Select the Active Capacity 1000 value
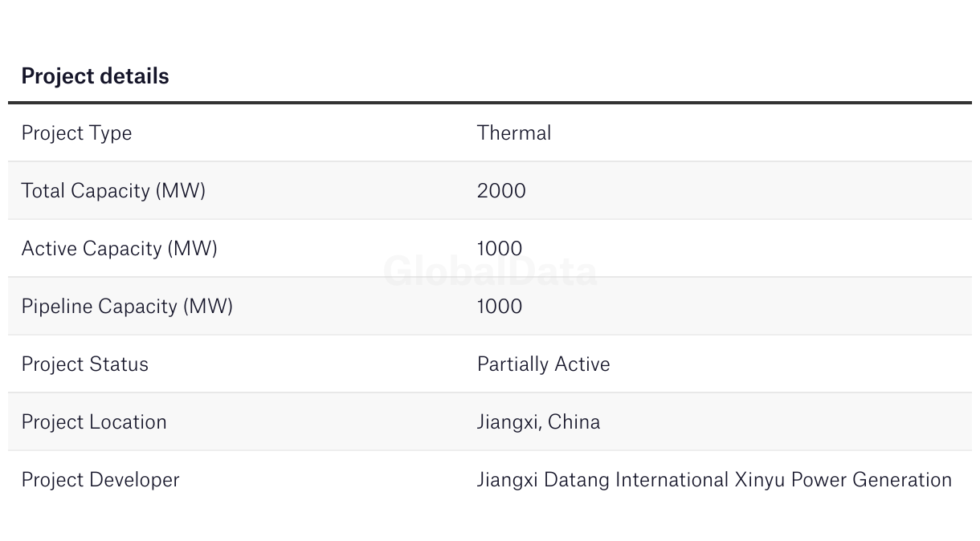The height and width of the screenshot is (541, 980). click(500, 248)
